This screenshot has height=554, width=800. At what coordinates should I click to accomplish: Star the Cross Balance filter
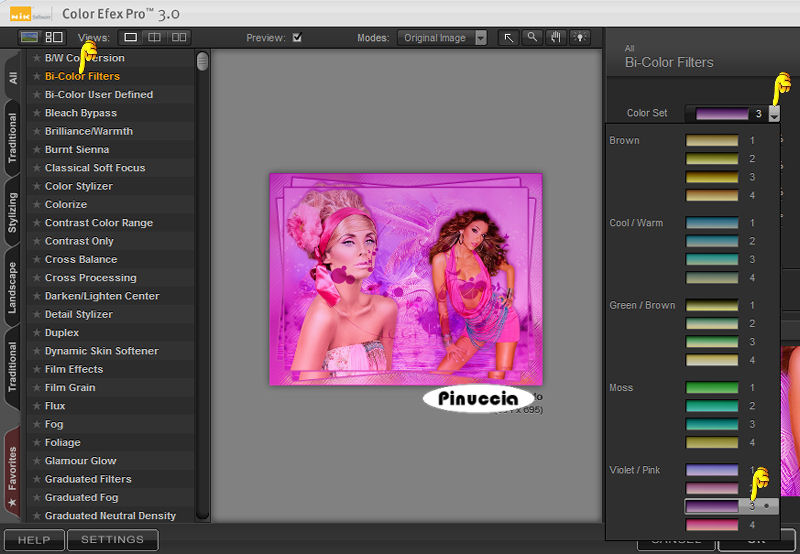36,260
